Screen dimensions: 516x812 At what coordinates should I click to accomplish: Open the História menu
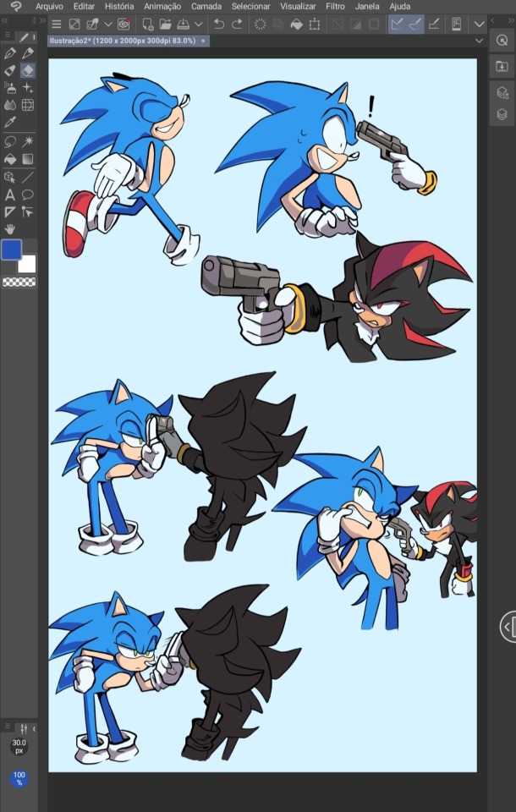click(x=119, y=6)
